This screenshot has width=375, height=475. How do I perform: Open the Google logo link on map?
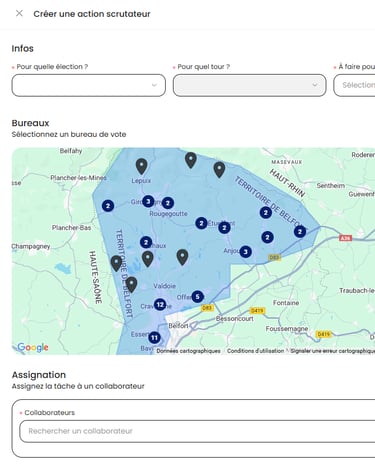click(x=33, y=347)
